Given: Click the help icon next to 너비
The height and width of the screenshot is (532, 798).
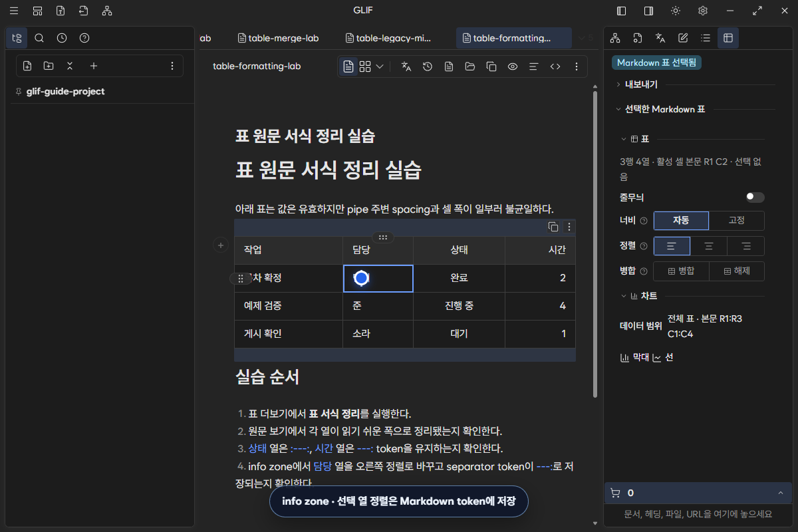Looking at the screenshot, I should [x=643, y=221].
